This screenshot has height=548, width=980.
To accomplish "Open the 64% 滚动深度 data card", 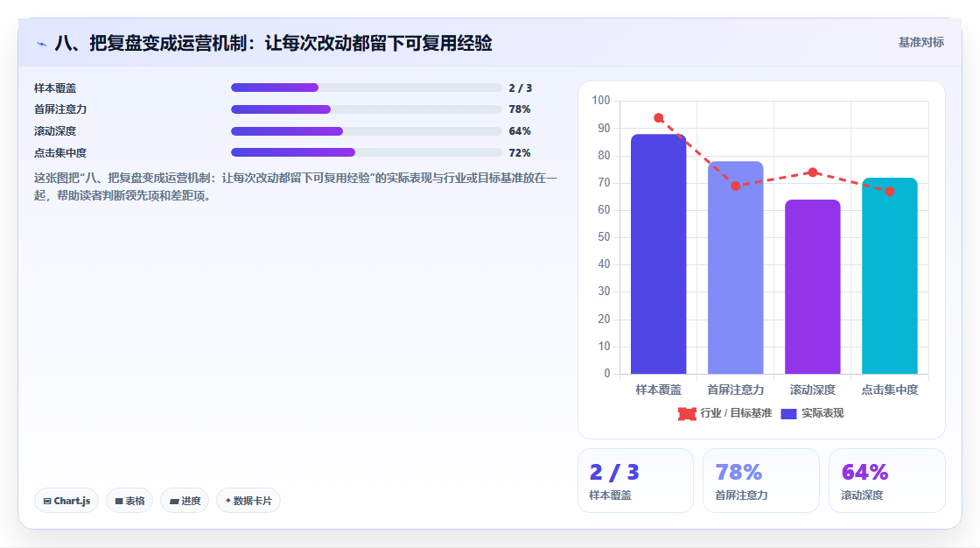I will pyautogui.click(x=887, y=481).
